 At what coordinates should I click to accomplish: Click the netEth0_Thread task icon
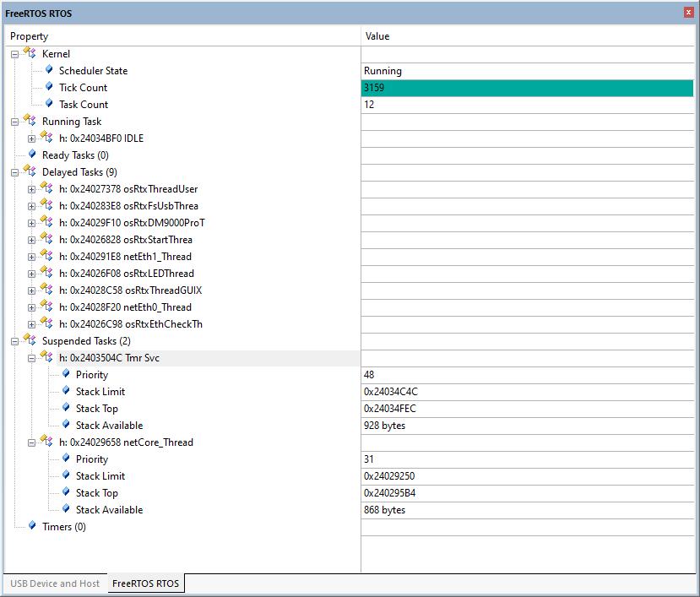(x=46, y=307)
